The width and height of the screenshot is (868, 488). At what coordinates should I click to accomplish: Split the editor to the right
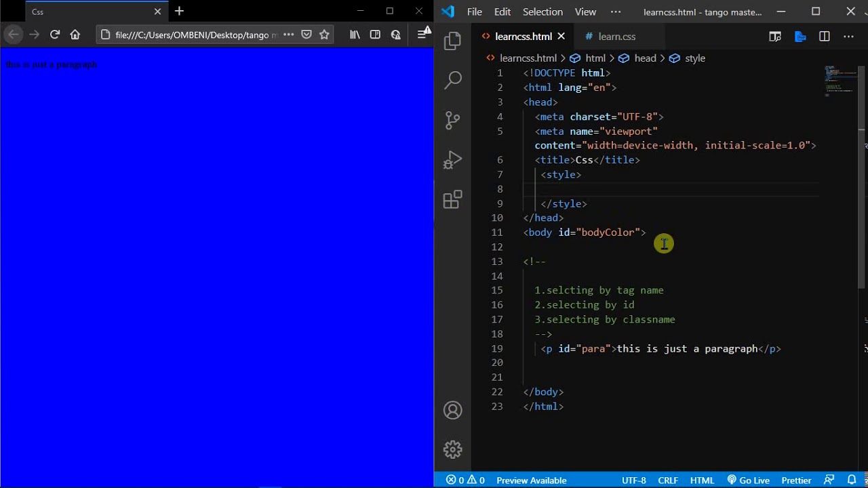825,37
